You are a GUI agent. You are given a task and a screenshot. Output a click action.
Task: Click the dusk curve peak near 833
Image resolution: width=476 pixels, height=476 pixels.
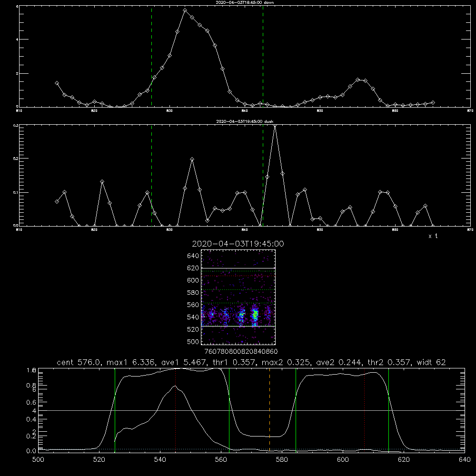click(x=192, y=159)
